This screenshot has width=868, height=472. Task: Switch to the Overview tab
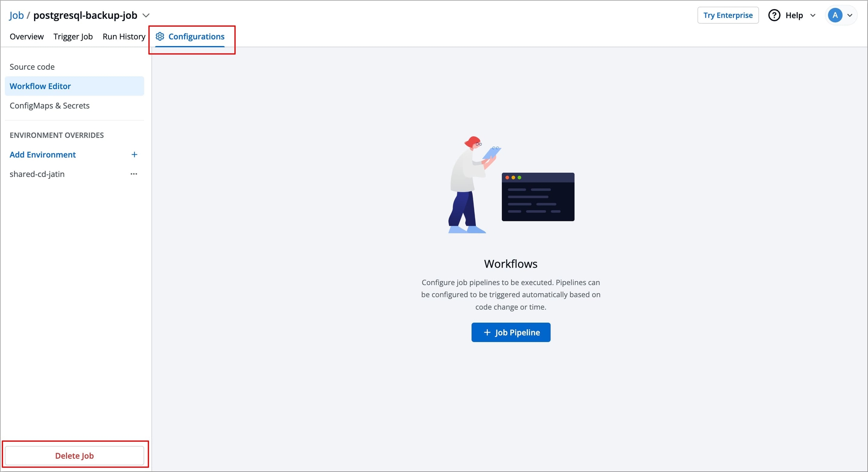coord(27,37)
